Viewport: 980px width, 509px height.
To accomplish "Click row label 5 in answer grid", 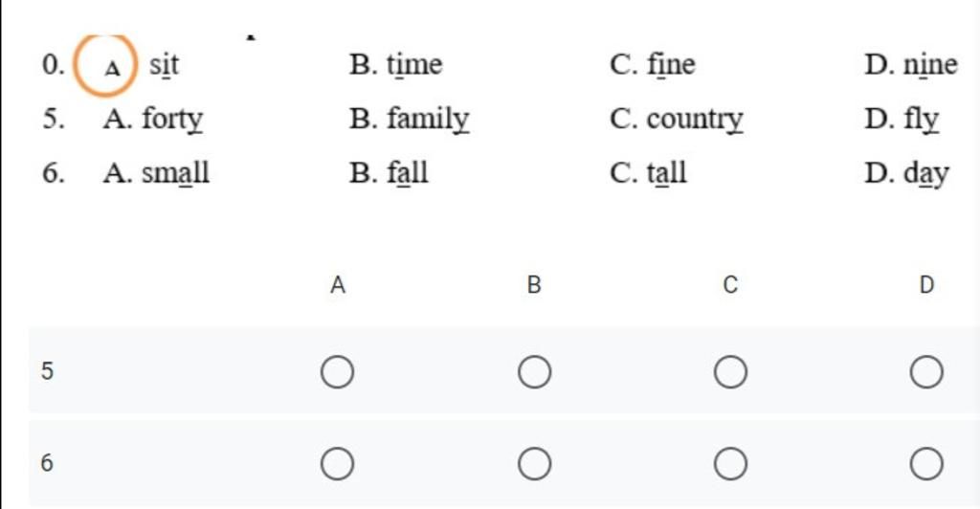I will pyautogui.click(x=47, y=371).
